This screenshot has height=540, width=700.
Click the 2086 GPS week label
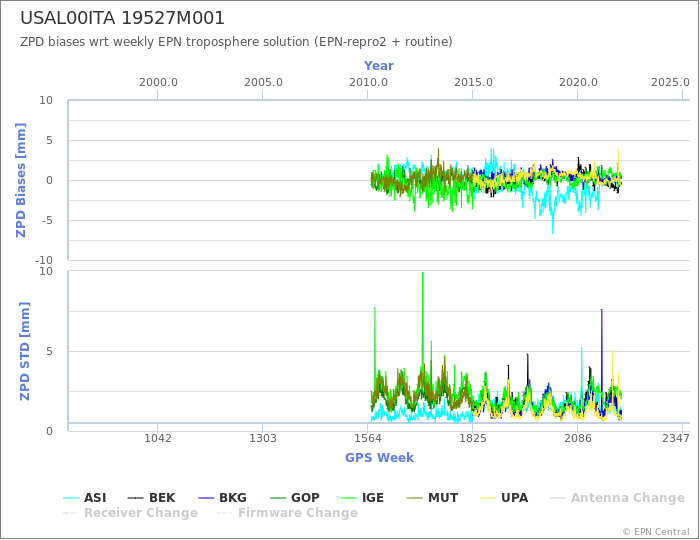(x=578, y=438)
